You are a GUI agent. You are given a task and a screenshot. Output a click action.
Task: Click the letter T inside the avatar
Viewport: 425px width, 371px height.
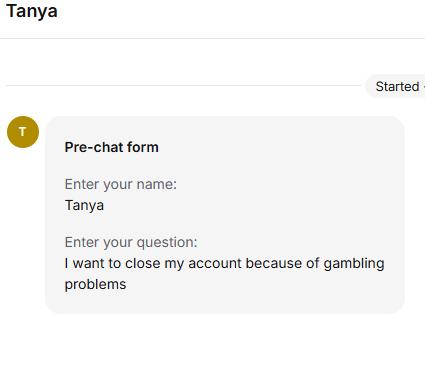[22, 132]
